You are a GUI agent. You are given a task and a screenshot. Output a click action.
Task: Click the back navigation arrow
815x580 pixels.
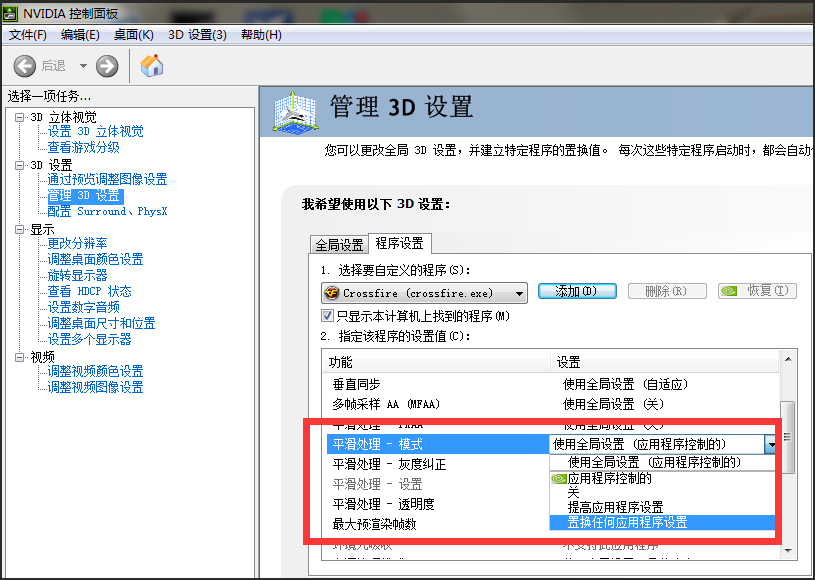[24, 67]
